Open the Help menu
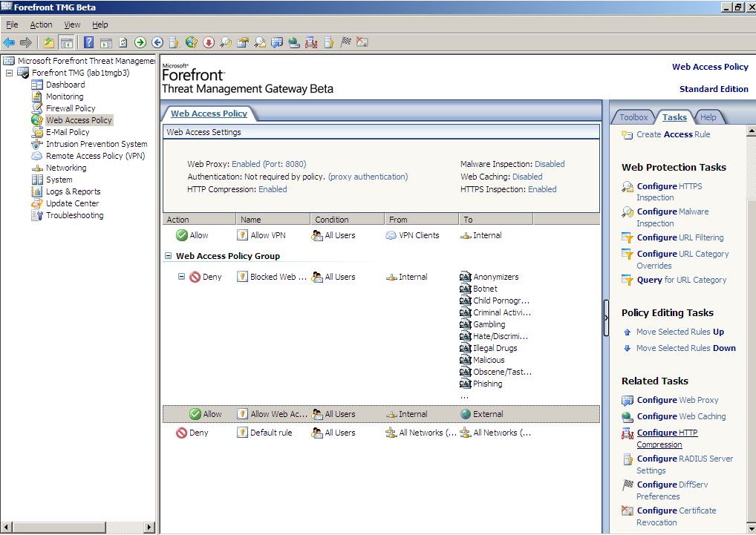Image resolution: width=756 pixels, height=535 pixels. click(x=100, y=24)
